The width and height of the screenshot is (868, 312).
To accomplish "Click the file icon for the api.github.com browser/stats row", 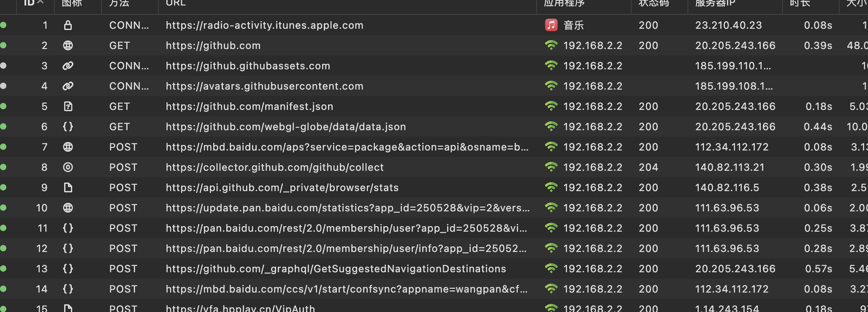I will point(68,188).
